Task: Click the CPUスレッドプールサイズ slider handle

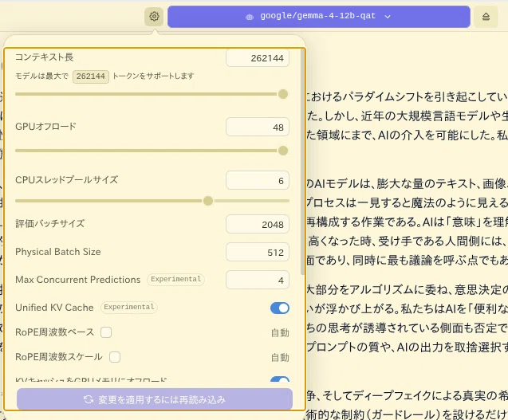Action: (208, 201)
